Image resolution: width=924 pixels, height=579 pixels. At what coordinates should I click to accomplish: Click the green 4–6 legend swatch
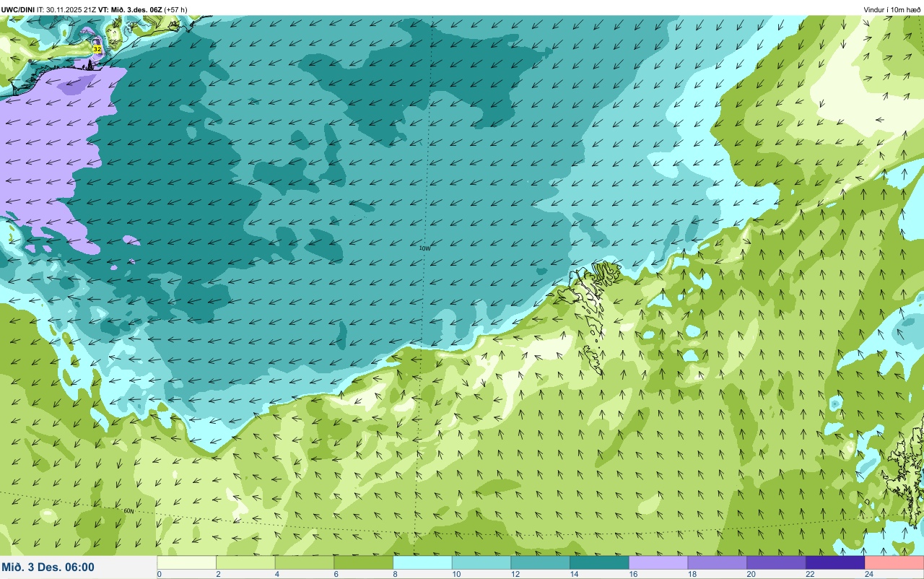click(305, 562)
